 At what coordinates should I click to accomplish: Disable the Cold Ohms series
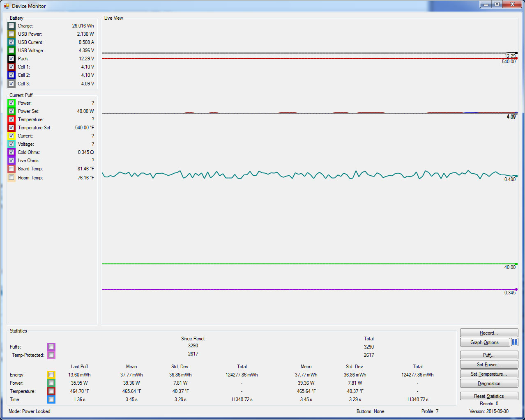[x=12, y=152]
